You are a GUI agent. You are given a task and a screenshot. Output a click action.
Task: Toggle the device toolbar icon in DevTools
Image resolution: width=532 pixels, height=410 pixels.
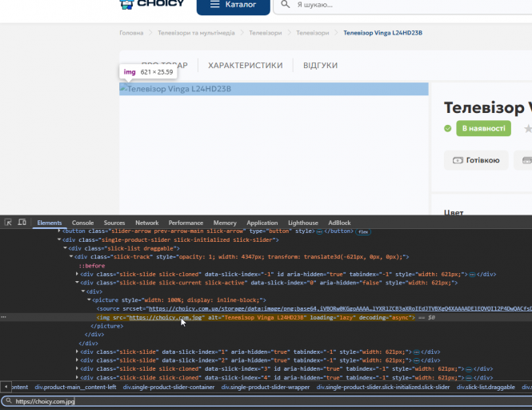[22, 223]
